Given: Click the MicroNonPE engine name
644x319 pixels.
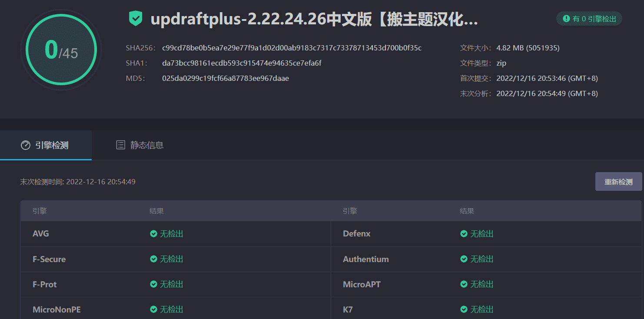Looking at the screenshot, I should coord(56,309).
